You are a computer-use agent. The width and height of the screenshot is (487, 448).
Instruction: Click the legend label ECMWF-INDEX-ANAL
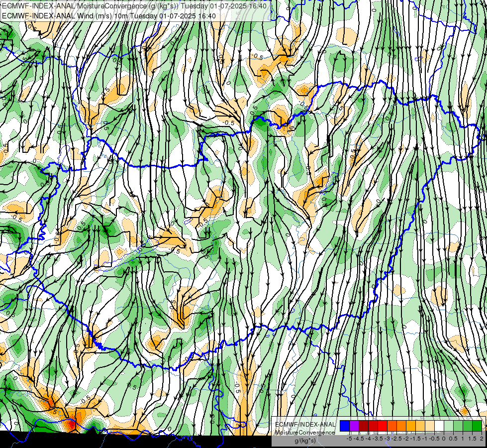[305, 425]
